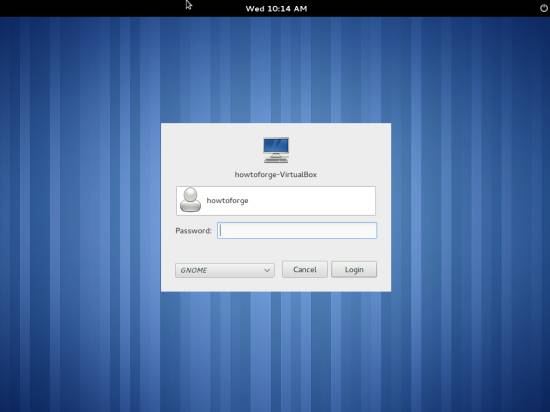This screenshot has width=550, height=412.
Task: Click the howtoforge-VirtualBox hostname text
Action: 276,174
